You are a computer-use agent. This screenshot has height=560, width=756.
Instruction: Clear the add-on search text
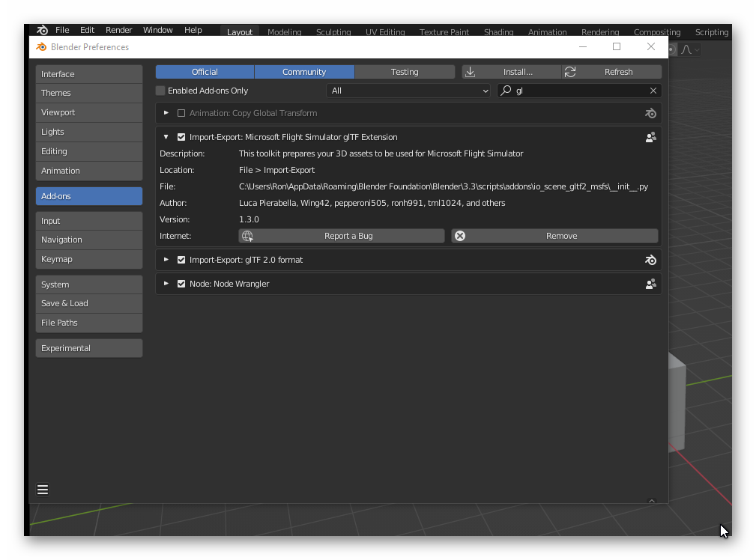point(653,91)
